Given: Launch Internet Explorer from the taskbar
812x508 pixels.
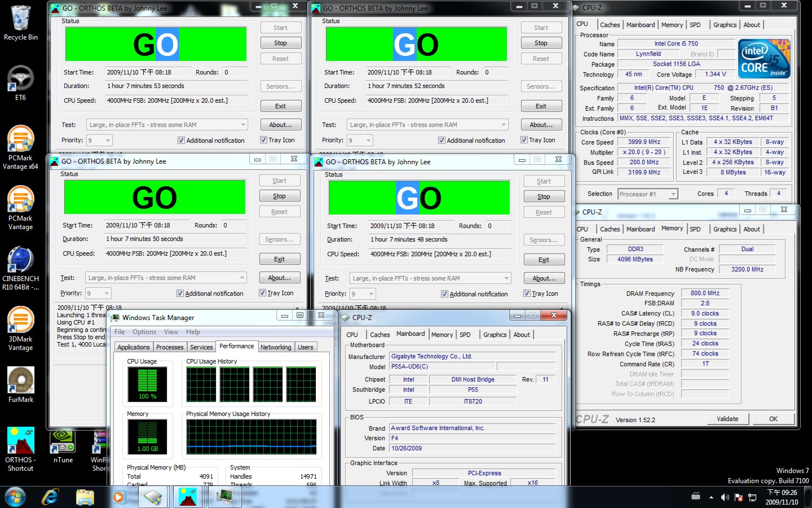Looking at the screenshot, I should (51, 497).
